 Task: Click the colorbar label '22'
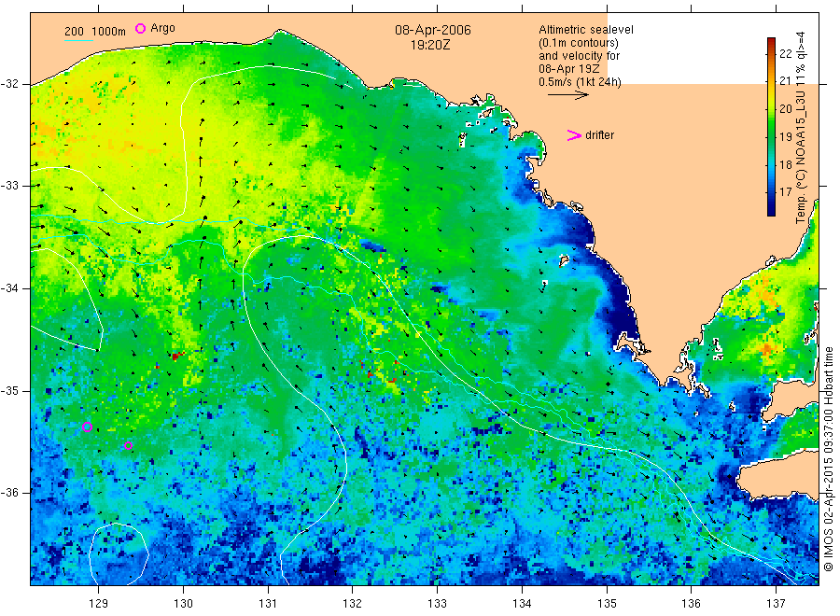pyautogui.click(x=785, y=53)
